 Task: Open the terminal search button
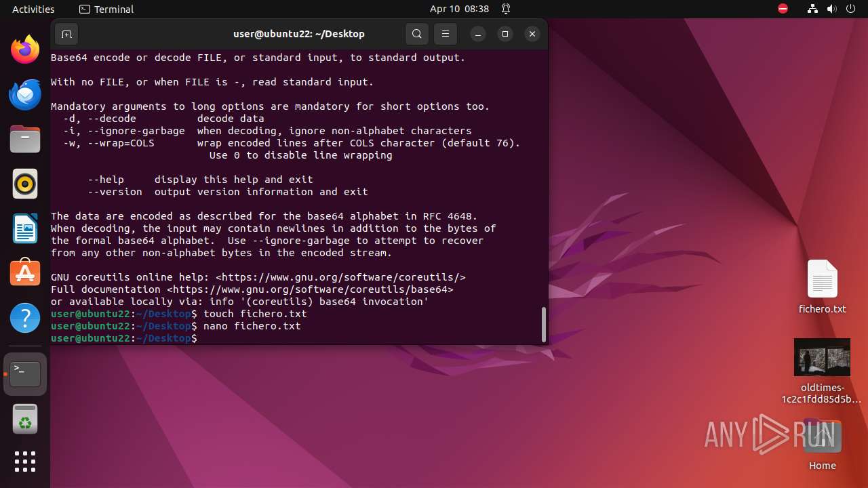click(417, 34)
